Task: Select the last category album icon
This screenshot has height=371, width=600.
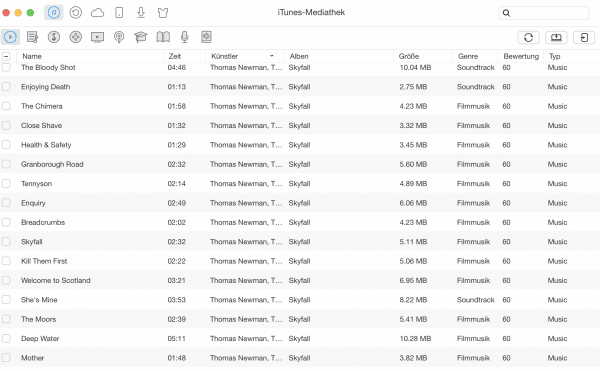Action: tap(206, 37)
